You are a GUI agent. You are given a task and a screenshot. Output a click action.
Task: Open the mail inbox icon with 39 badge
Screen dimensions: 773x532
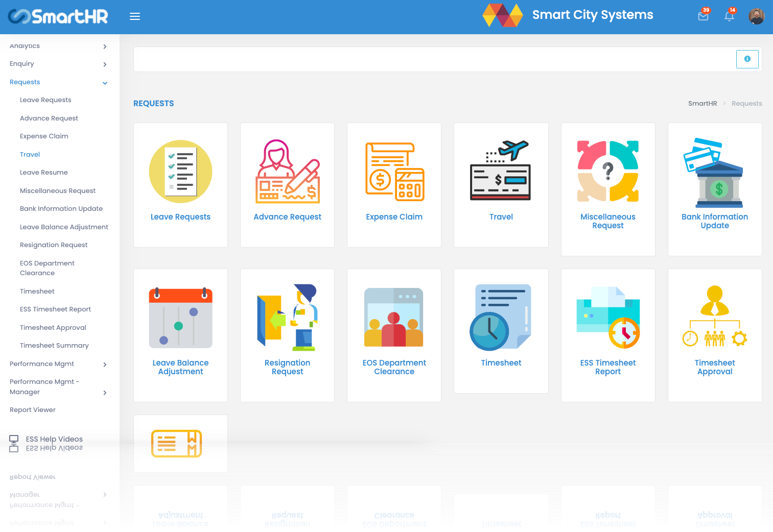coord(703,16)
